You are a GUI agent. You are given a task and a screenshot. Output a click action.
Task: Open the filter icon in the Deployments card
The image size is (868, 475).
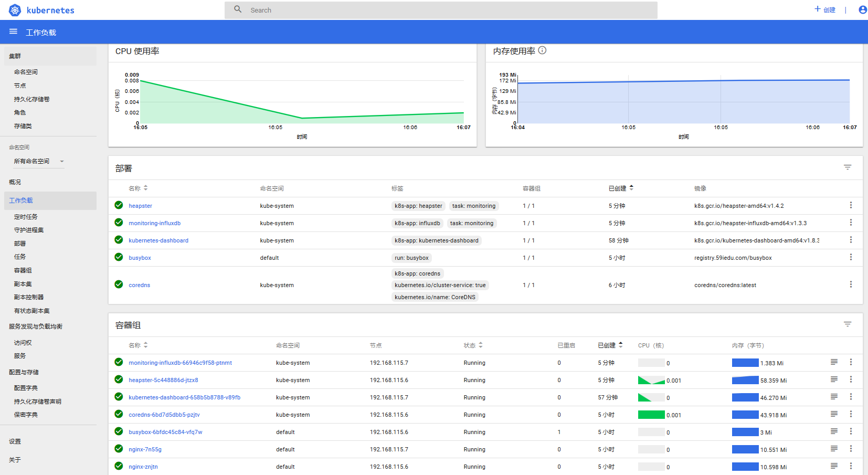coord(847,167)
